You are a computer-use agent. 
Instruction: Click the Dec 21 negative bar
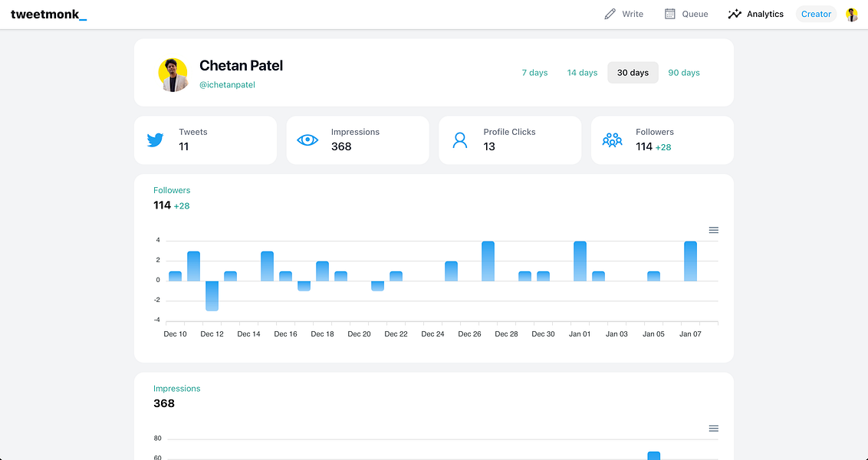(377, 286)
